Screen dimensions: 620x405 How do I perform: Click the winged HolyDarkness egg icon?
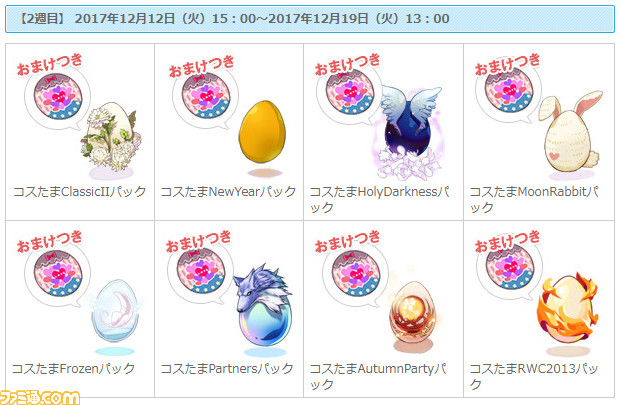point(410,132)
